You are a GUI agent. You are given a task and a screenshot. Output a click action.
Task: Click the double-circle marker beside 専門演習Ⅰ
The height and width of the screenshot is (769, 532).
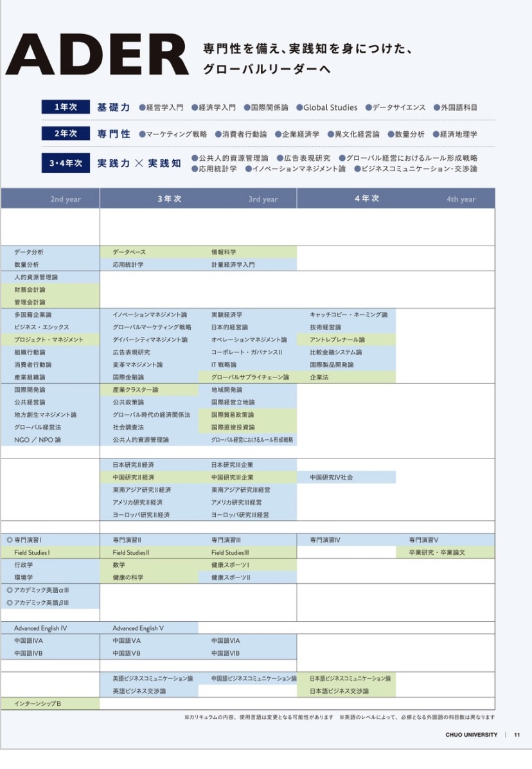coord(10,540)
